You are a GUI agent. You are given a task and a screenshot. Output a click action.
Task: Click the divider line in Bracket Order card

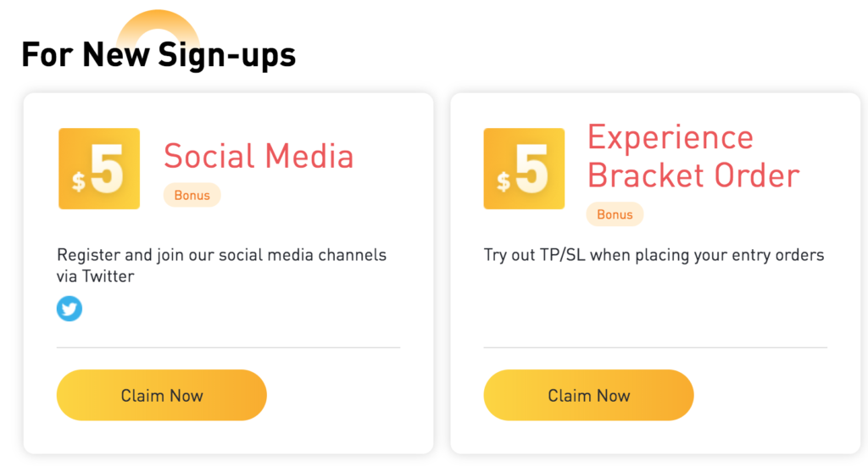tap(655, 347)
